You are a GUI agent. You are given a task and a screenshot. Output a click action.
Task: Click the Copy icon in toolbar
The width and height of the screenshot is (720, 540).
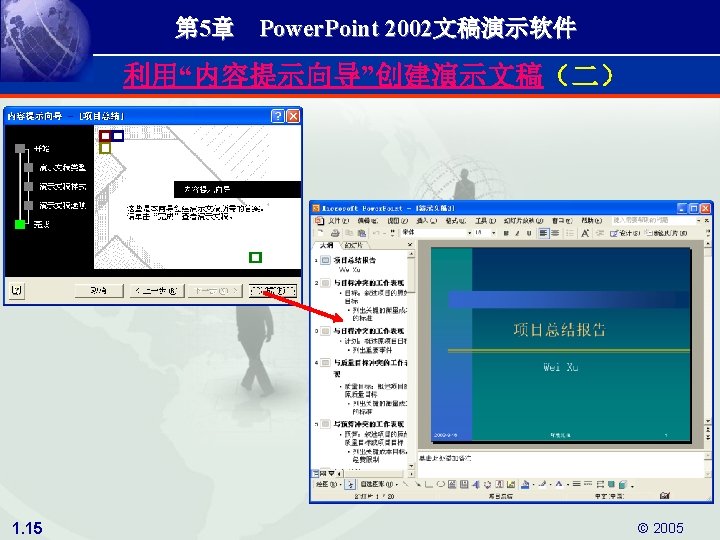pos(349,233)
